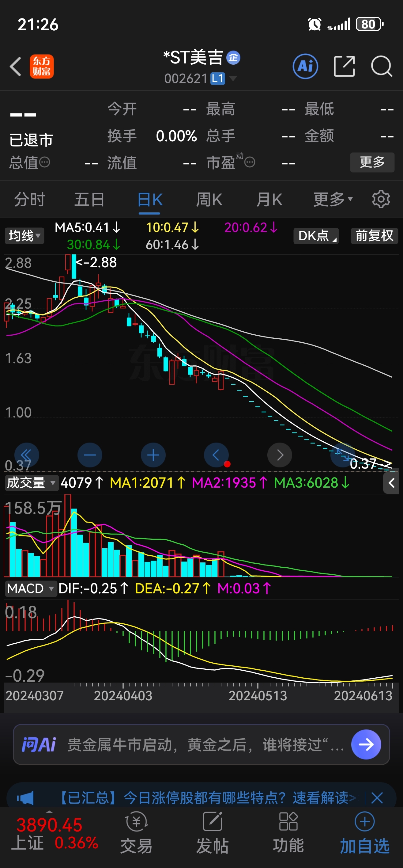The width and height of the screenshot is (403, 868).
Task: Tap info icon next to 总值
Action: click(44, 162)
